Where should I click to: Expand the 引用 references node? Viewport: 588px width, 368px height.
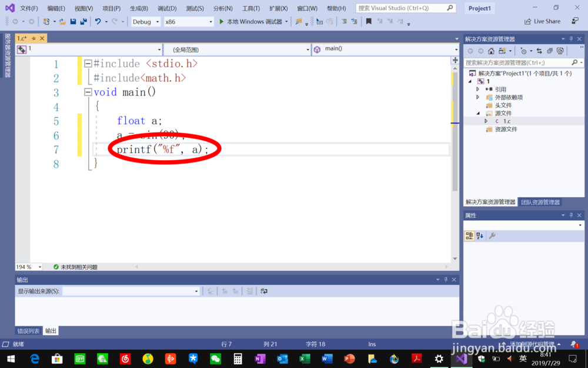(477, 89)
